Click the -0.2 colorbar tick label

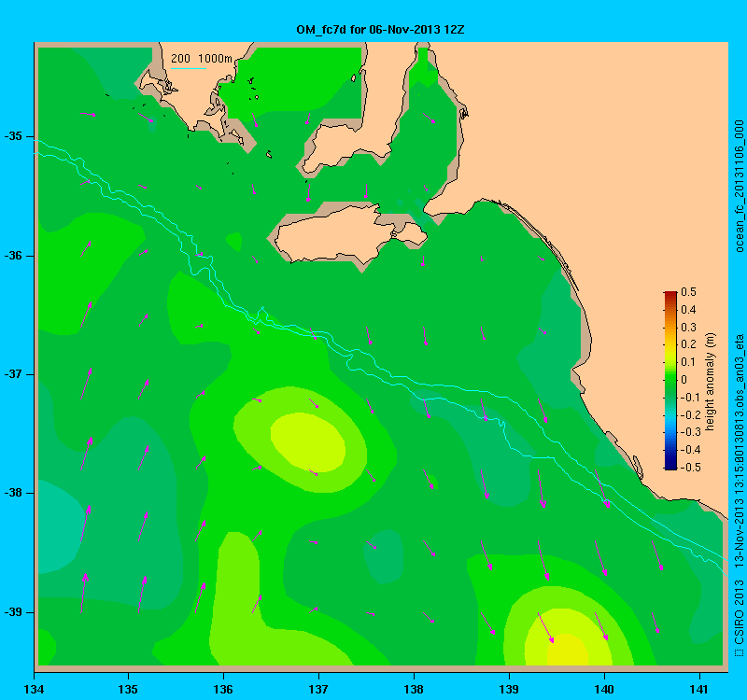(689, 414)
